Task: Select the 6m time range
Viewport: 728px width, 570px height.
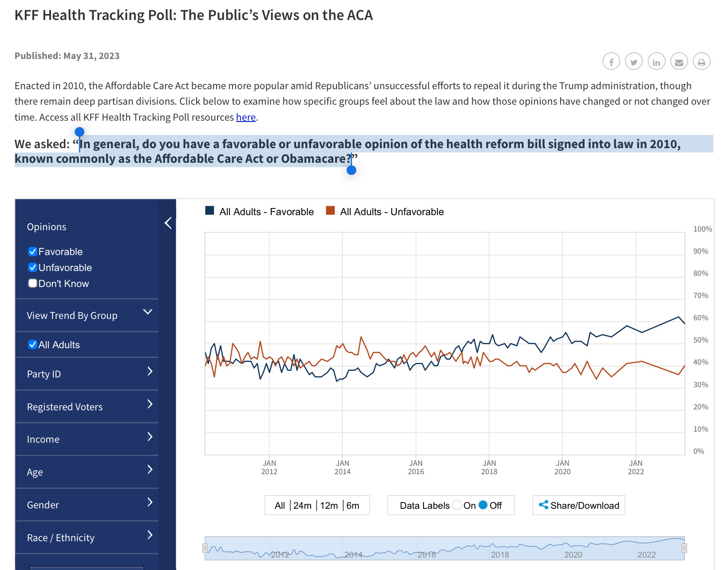Action: (x=353, y=506)
